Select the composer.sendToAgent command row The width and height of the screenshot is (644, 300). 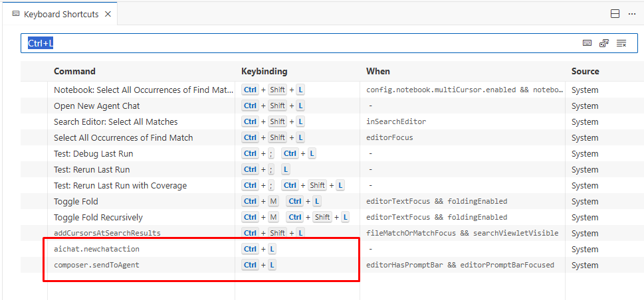click(96, 265)
